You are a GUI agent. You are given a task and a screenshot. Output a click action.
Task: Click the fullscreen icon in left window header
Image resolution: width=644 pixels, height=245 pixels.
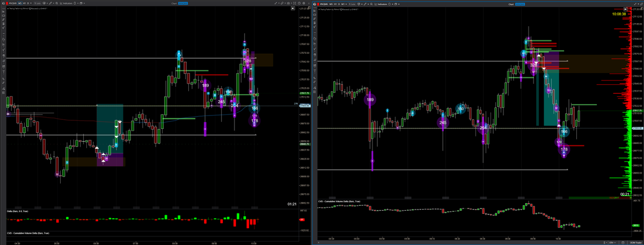(x=295, y=3)
